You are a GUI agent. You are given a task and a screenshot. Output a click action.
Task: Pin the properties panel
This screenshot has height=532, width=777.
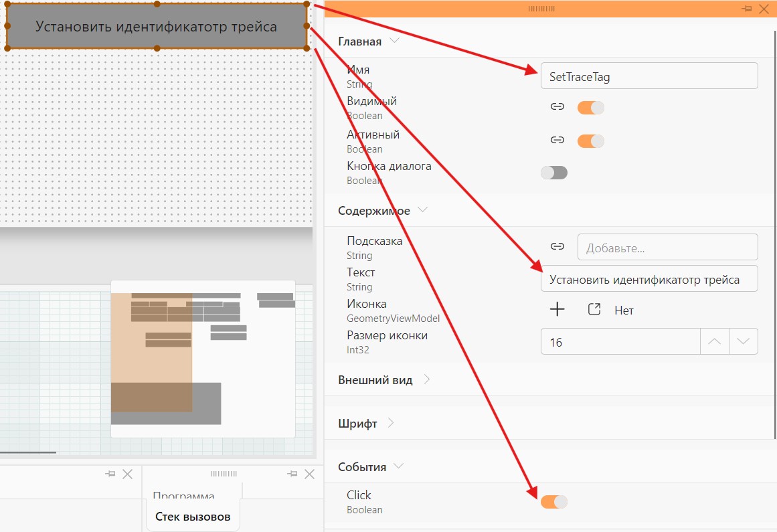[747, 9]
